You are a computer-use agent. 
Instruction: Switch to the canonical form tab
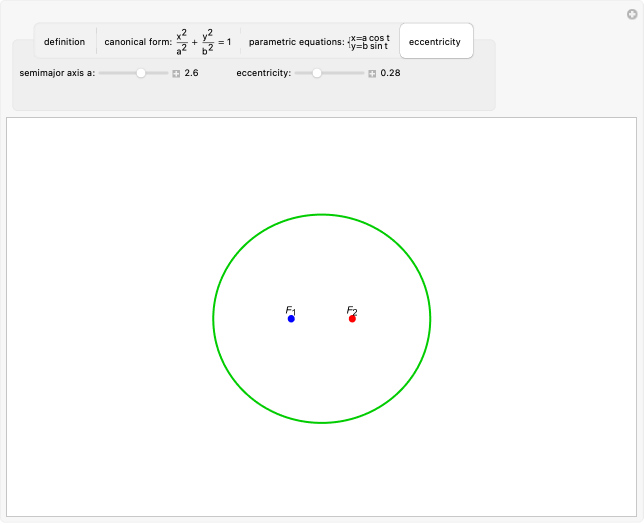[167, 42]
